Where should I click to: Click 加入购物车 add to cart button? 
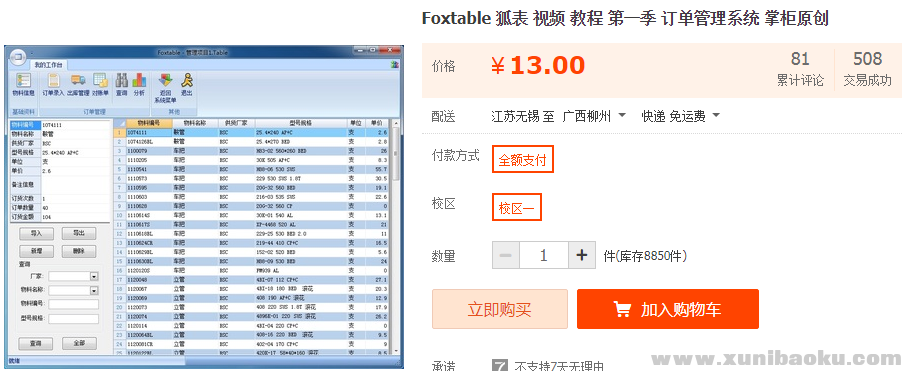pos(668,309)
